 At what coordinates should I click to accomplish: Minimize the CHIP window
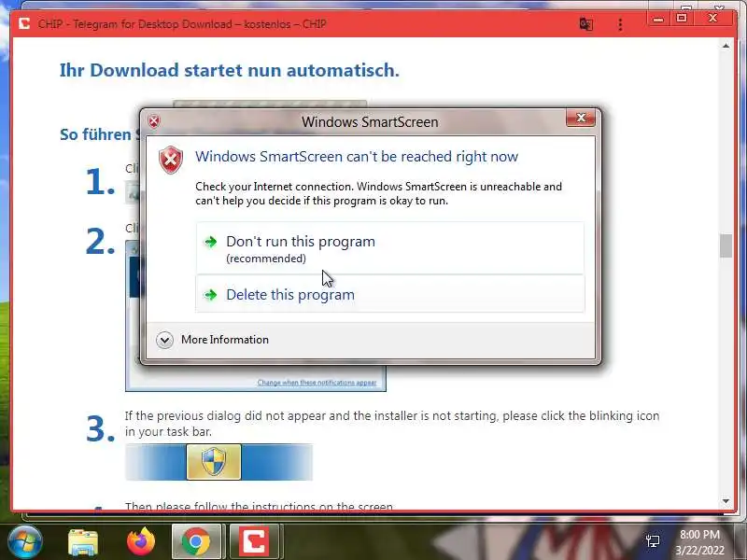[658, 19]
